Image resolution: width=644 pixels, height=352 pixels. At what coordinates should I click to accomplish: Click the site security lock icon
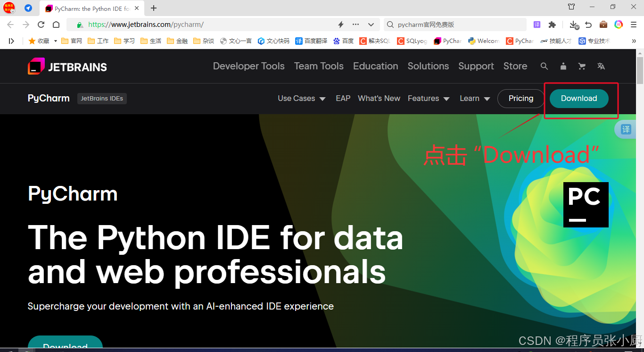(80, 25)
